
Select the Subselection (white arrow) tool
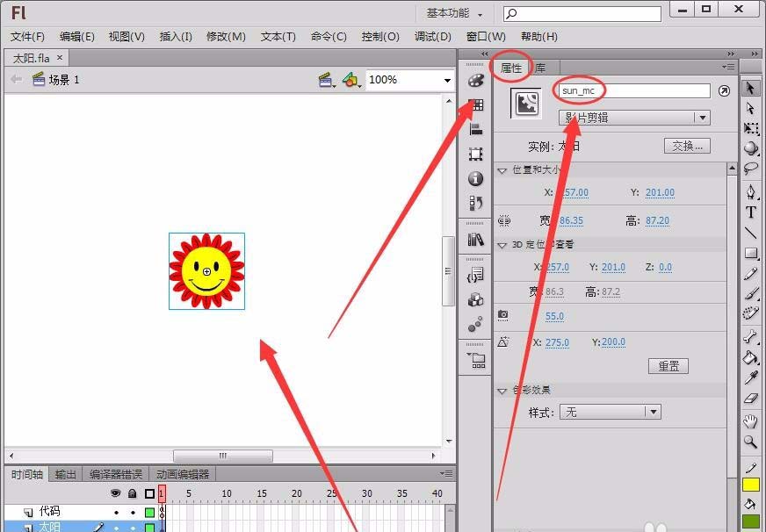[x=750, y=108]
